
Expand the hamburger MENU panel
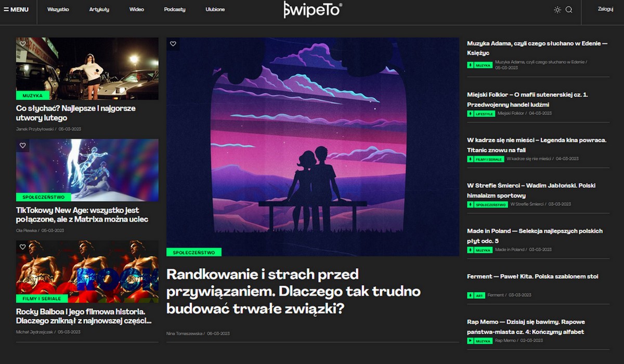tap(15, 9)
